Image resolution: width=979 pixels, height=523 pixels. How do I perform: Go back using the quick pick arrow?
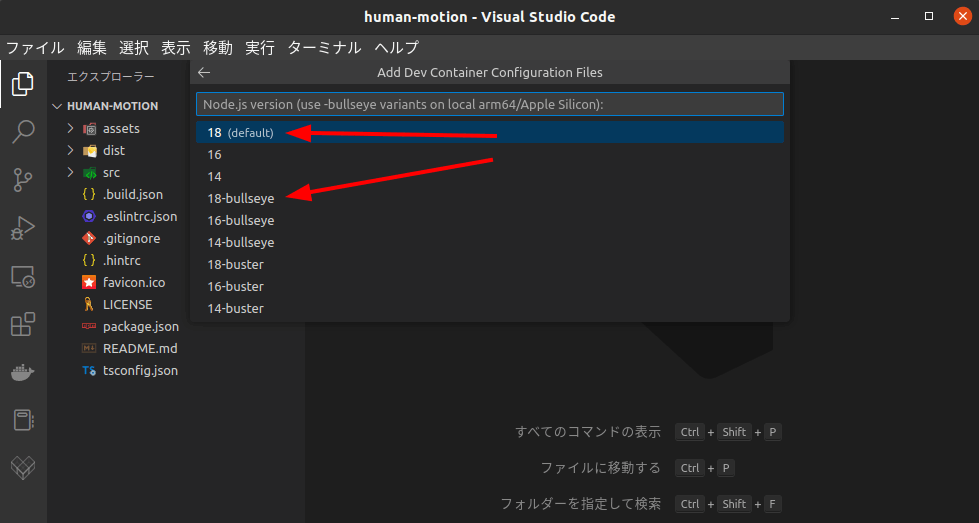pyautogui.click(x=204, y=72)
